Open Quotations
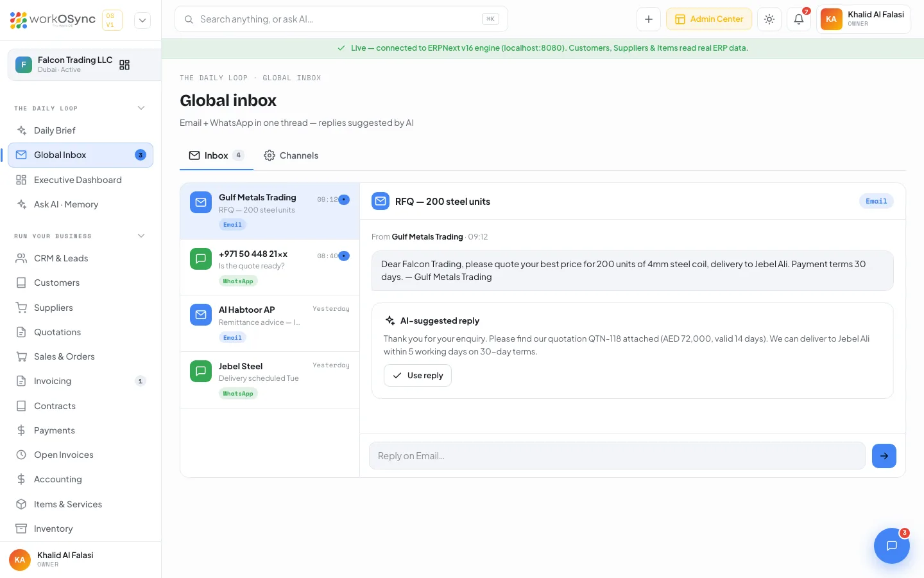 coord(80,332)
